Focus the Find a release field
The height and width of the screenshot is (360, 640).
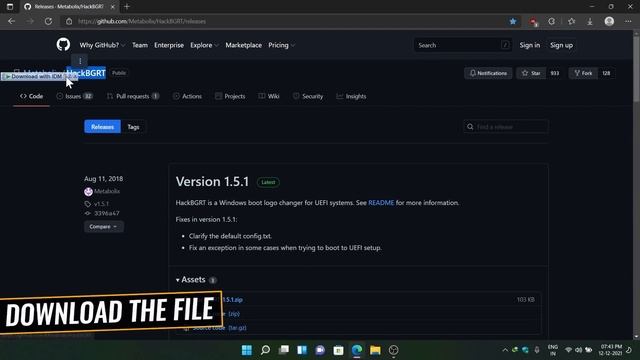(506, 127)
